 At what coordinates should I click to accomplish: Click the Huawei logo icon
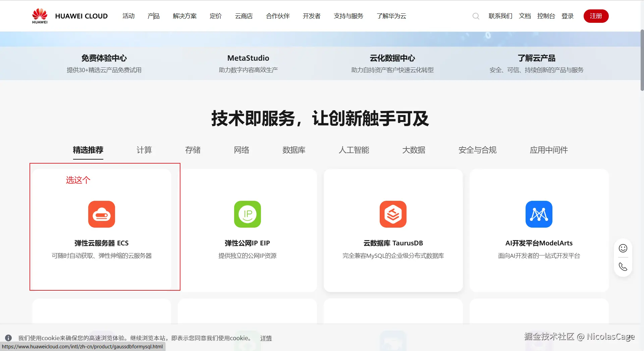(40, 16)
